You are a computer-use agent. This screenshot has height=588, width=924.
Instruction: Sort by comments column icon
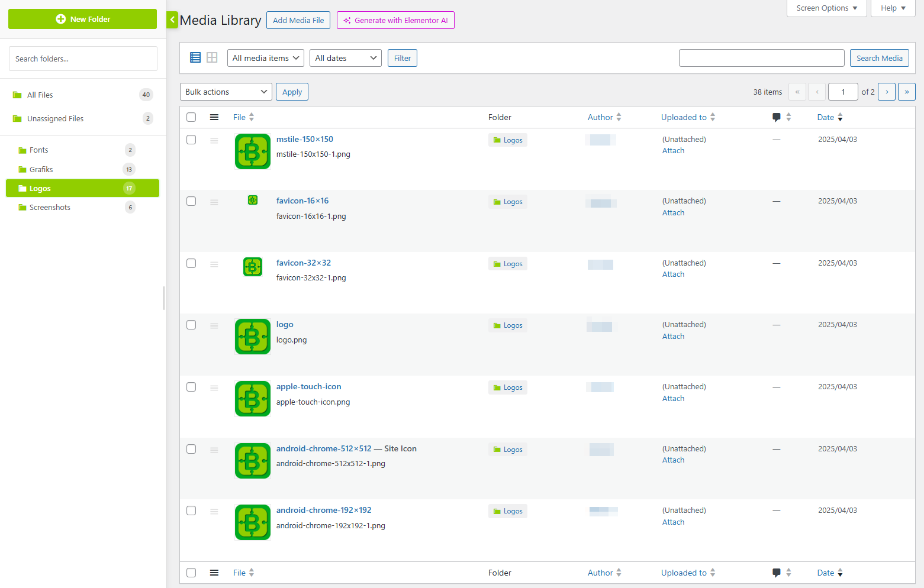[777, 117]
